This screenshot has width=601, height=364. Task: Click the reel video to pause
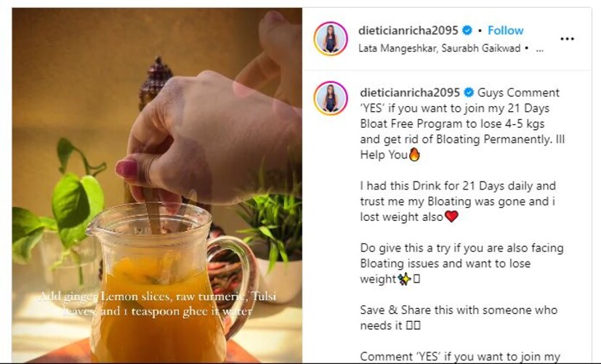pos(157,185)
